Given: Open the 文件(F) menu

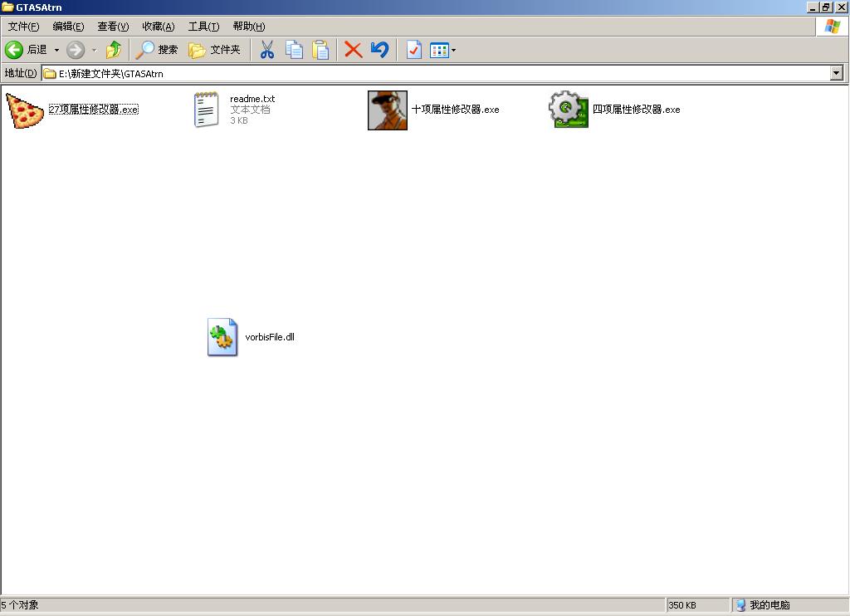Looking at the screenshot, I should 23,26.
